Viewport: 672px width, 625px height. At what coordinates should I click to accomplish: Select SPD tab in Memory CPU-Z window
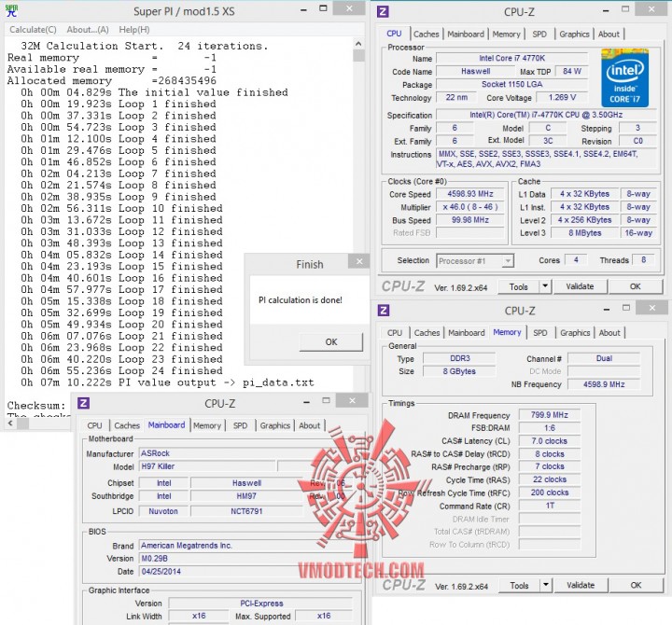tap(540, 333)
